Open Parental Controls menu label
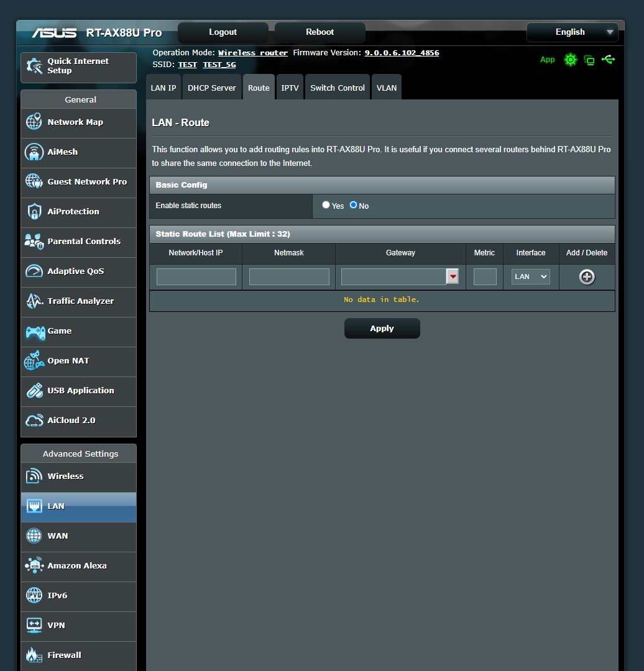Screen dimensions: 644x671 click(x=84, y=241)
